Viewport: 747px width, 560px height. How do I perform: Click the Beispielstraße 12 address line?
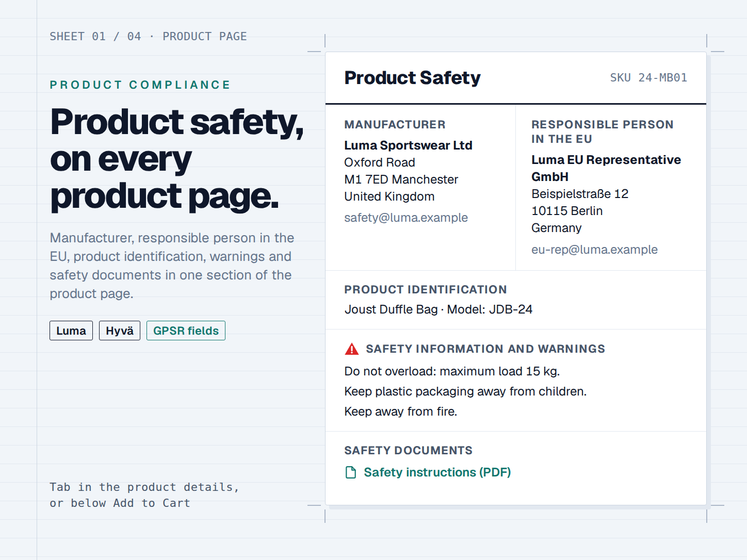pos(580,194)
